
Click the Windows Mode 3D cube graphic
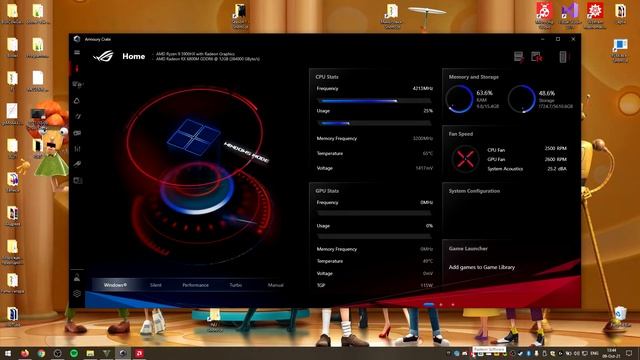tap(193, 137)
